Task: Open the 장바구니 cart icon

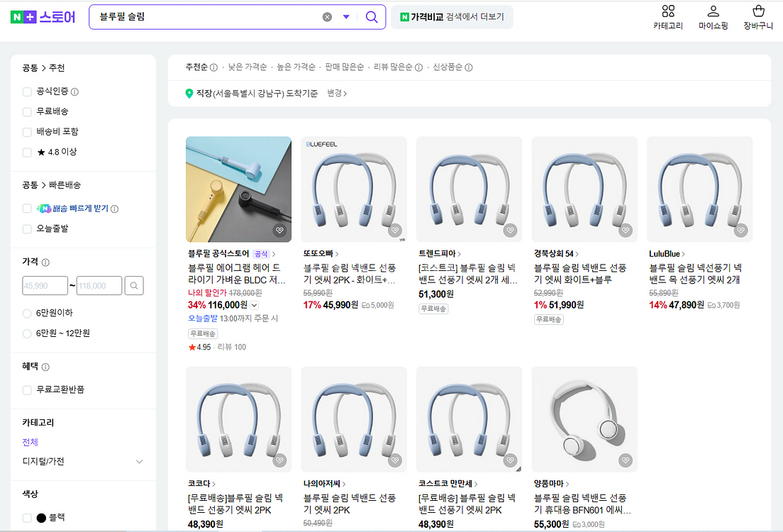Action: click(758, 18)
